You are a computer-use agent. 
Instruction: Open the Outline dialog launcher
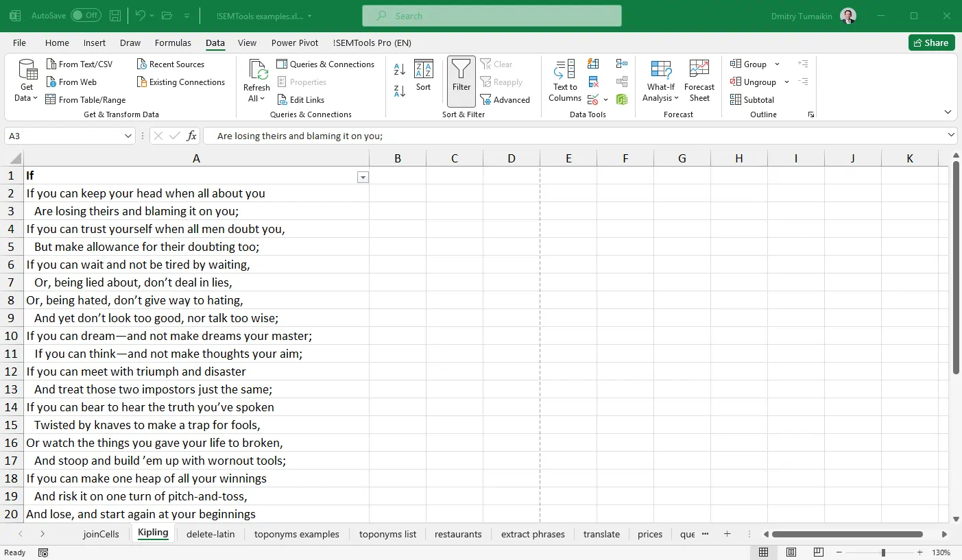[811, 114]
